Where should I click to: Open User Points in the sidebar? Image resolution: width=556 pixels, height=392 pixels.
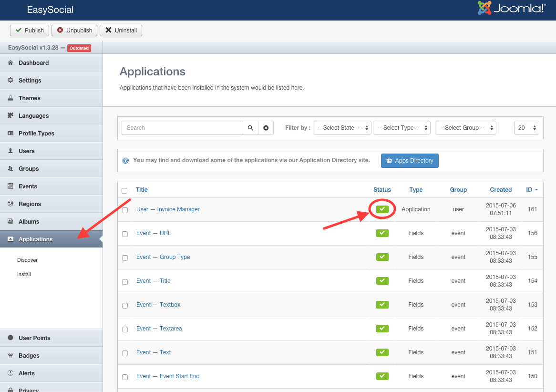pos(51,338)
